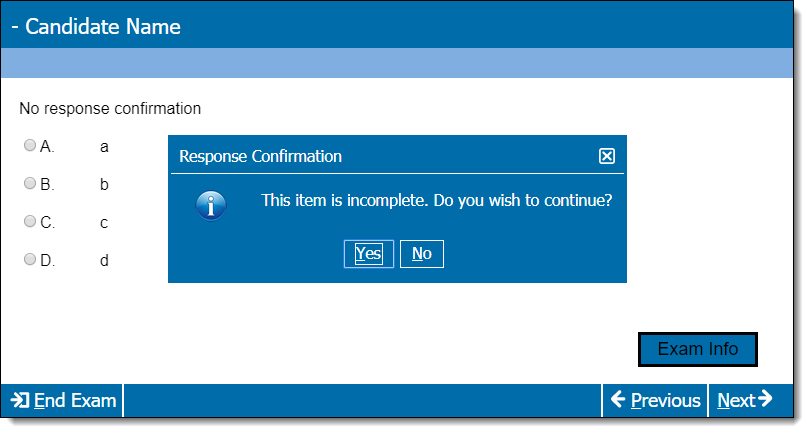Click the answer text 'a' for option A
Screen dimensions: 809x433
pos(104,147)
